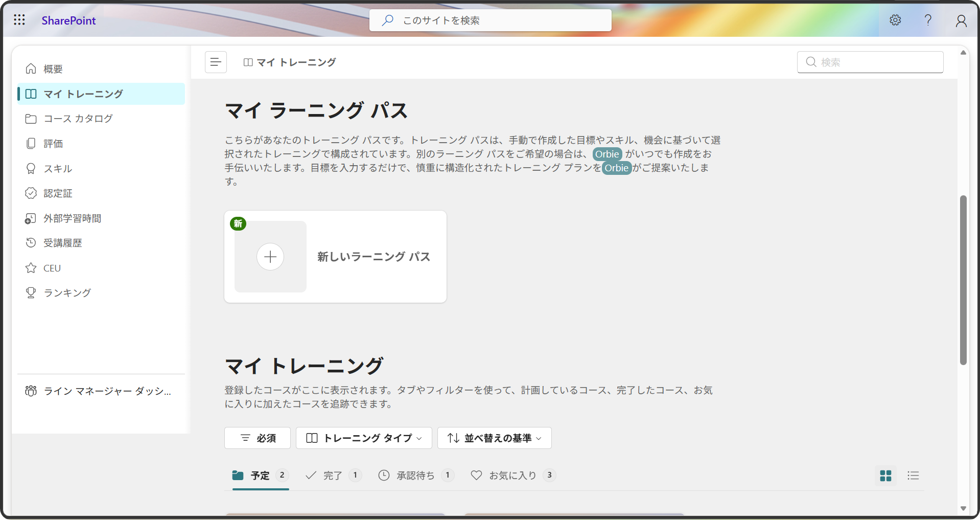Focus the 検索 field in page header

click(870, 62)
